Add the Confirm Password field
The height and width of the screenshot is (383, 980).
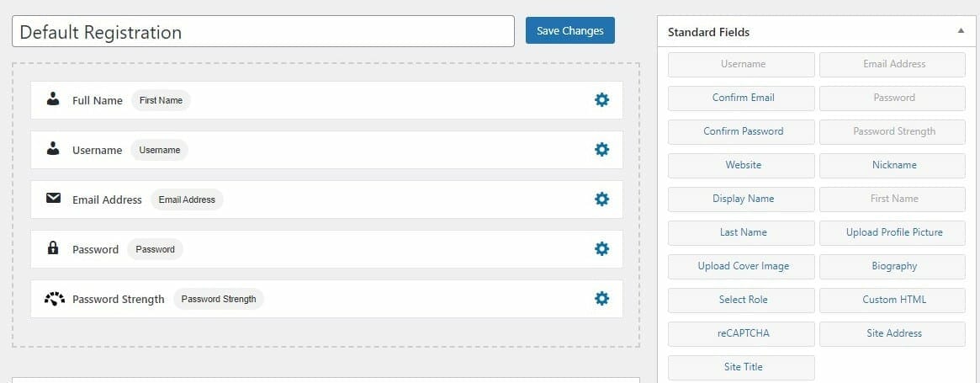coord(741,131)
